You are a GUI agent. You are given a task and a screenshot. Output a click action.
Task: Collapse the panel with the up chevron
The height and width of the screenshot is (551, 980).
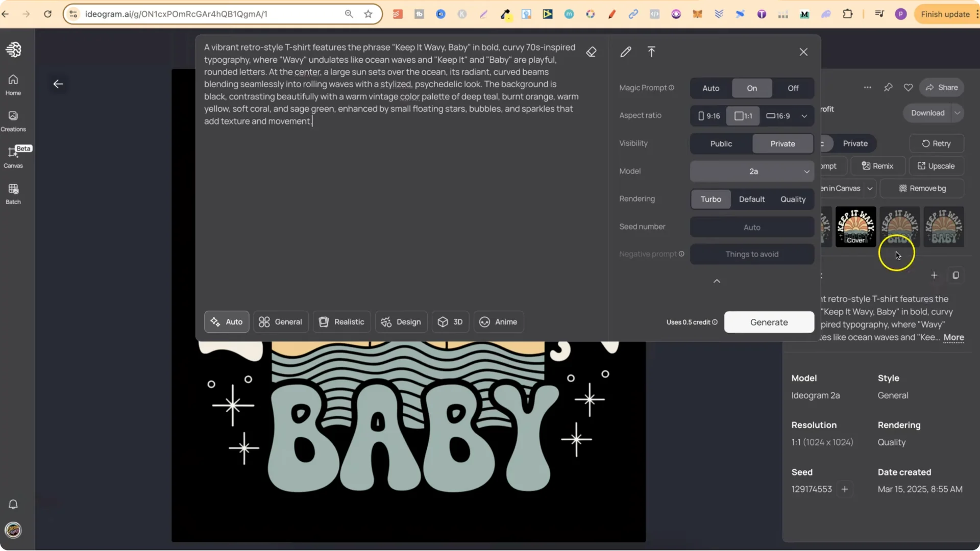(x=717, y=281)
